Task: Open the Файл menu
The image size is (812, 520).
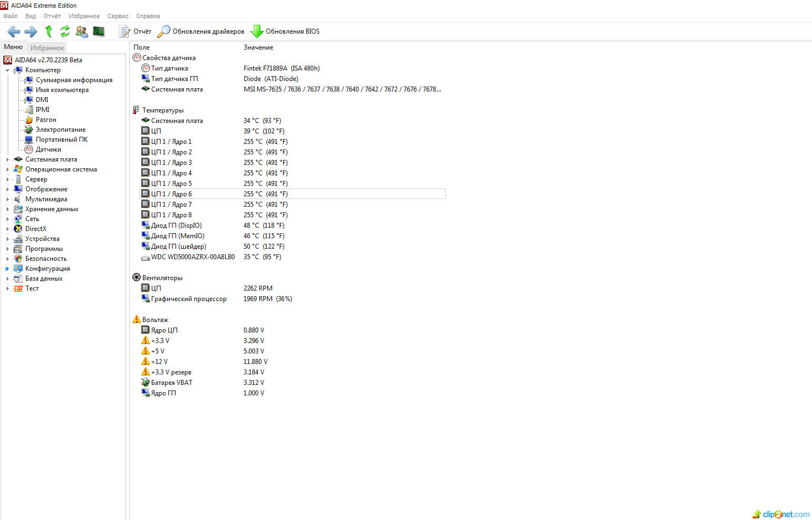Action: [x=10, y=16]
